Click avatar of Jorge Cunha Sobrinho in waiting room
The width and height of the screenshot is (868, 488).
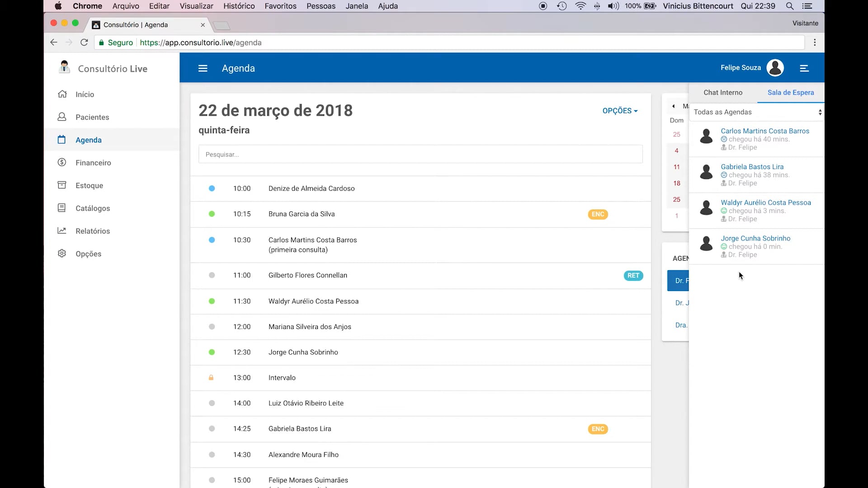(706, 244)
